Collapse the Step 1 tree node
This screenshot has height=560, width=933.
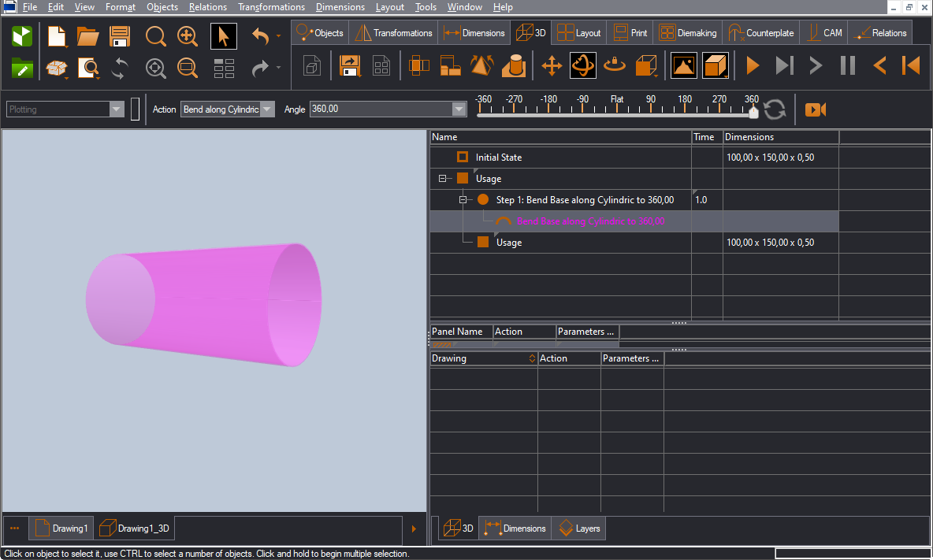click(x=464, y=200)
